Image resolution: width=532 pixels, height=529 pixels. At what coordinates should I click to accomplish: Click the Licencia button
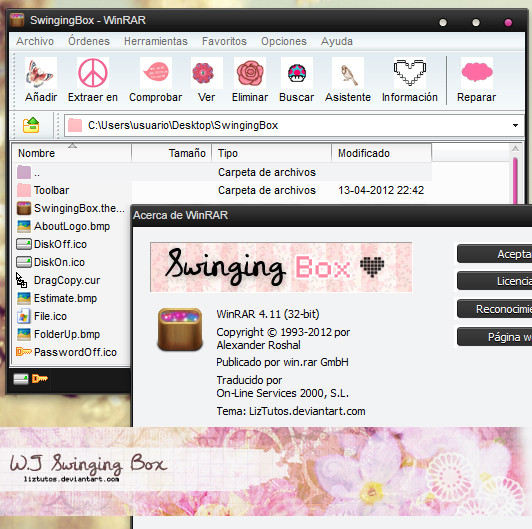495,281
